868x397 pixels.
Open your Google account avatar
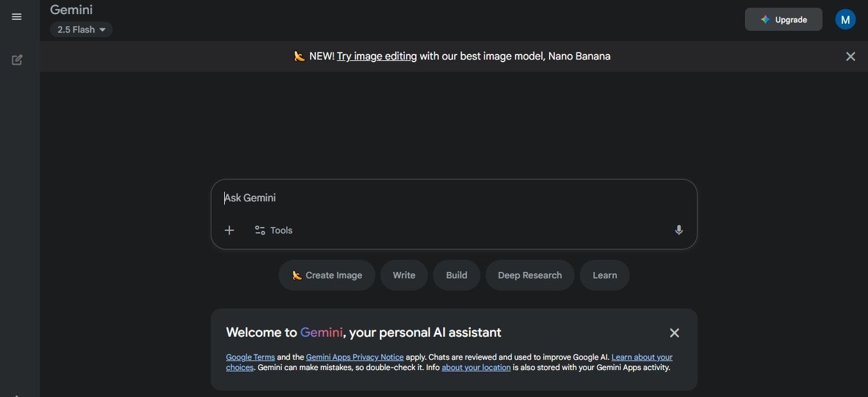pos(844,19)
